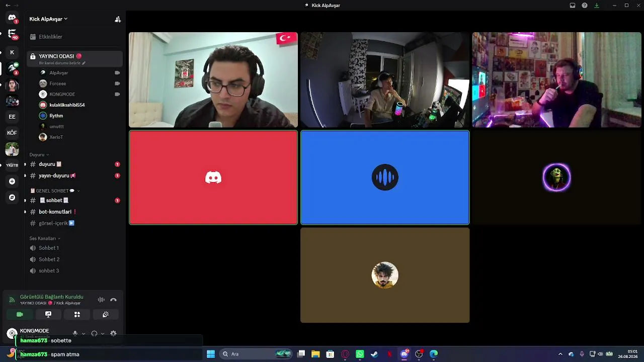Open WhatsApp from the taskbar
This screenshot has width=644, height=362.
pyautogui.click(x=360, y=354)
